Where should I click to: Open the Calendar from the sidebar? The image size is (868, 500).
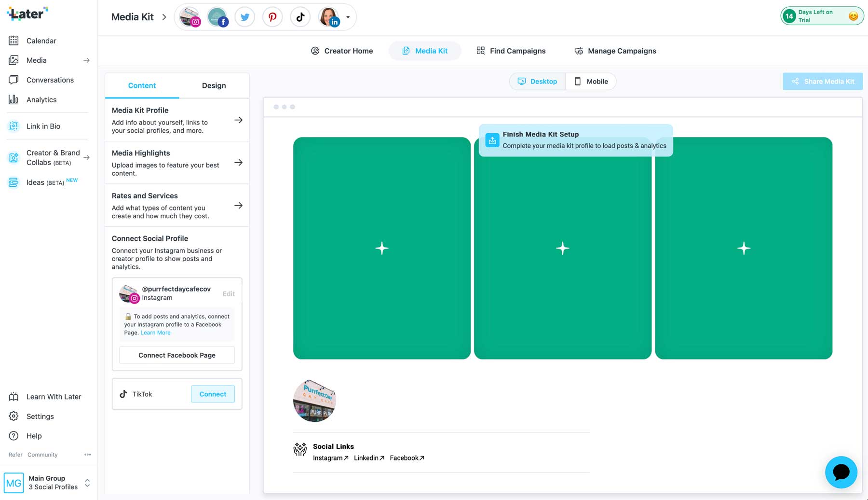point(41,41)
